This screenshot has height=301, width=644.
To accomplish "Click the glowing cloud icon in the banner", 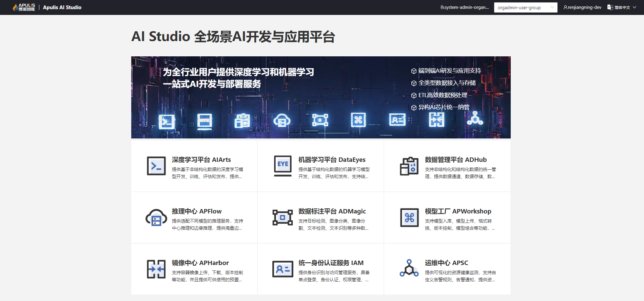I will (282, 120).
